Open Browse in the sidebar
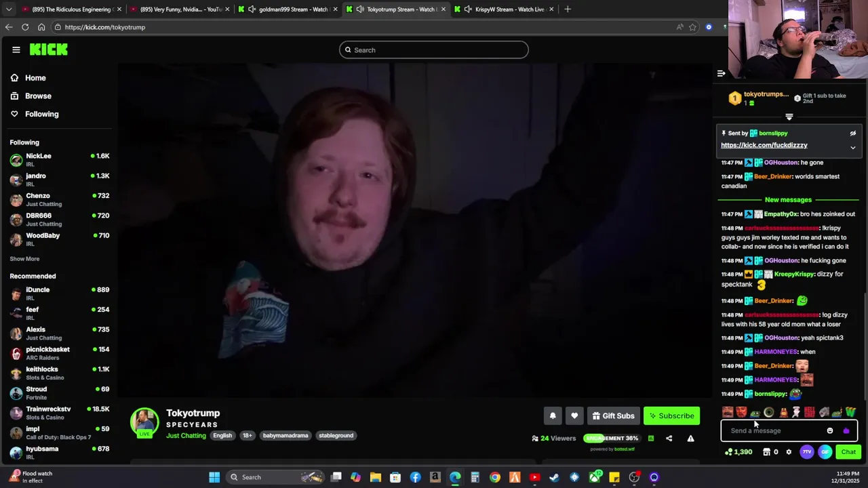The image size is (868, 488). [38, 96]
